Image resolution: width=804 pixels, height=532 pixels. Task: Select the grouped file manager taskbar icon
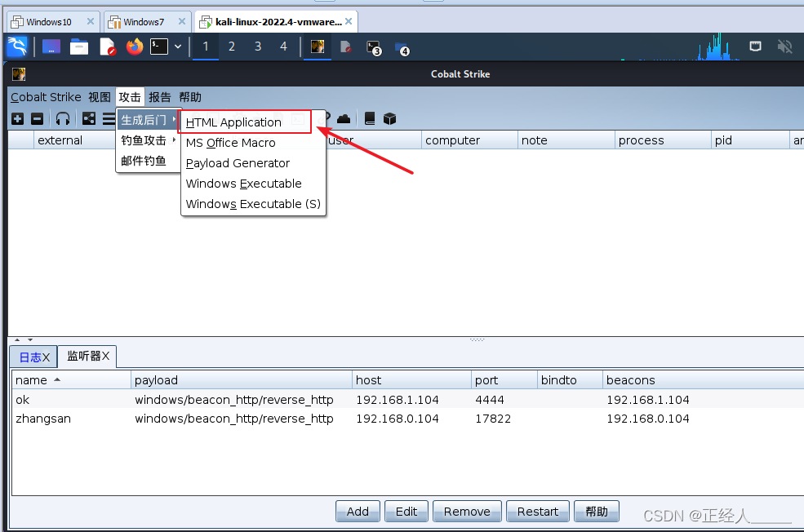coord(402,49)
